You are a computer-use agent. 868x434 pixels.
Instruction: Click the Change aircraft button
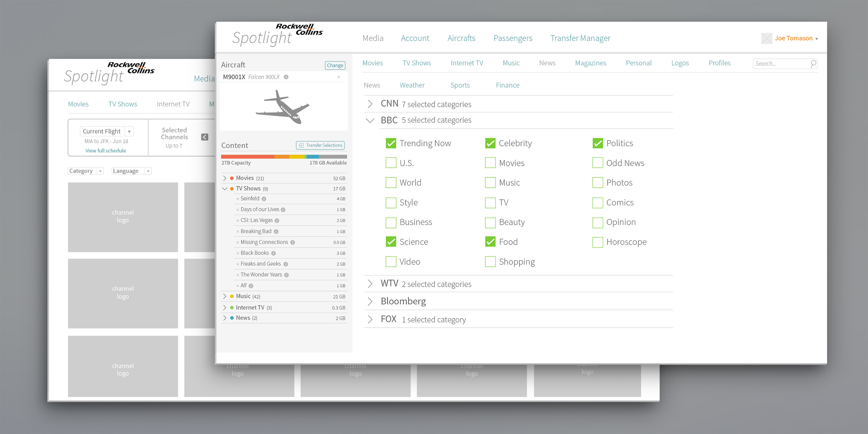[x=335, y=65]
